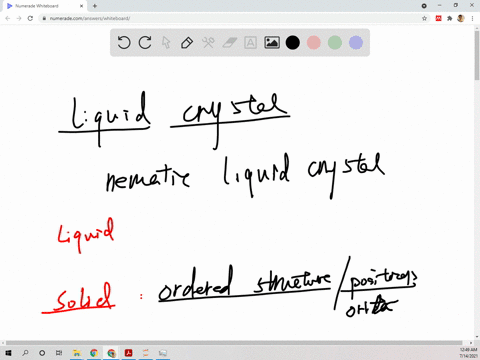
Task: Open Windows taskbar search
Action: click(x=25, y=353)
